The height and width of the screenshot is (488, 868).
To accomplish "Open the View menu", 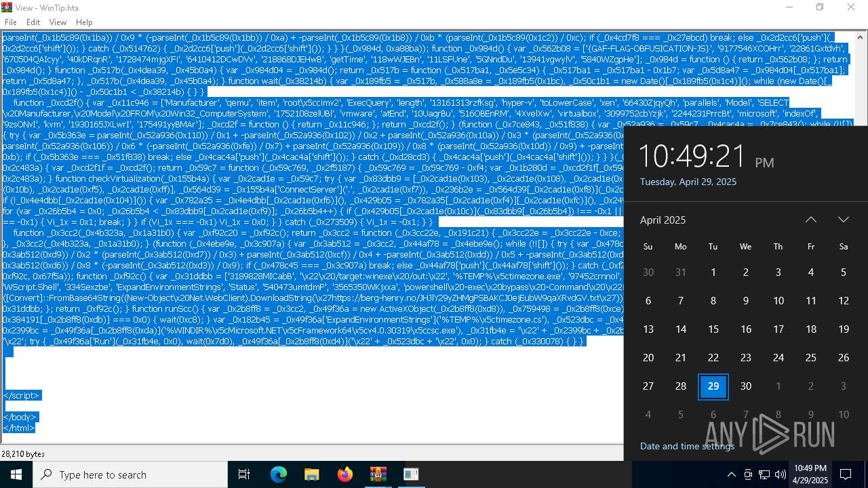I will pyautogui.click(x=58, y=22).
